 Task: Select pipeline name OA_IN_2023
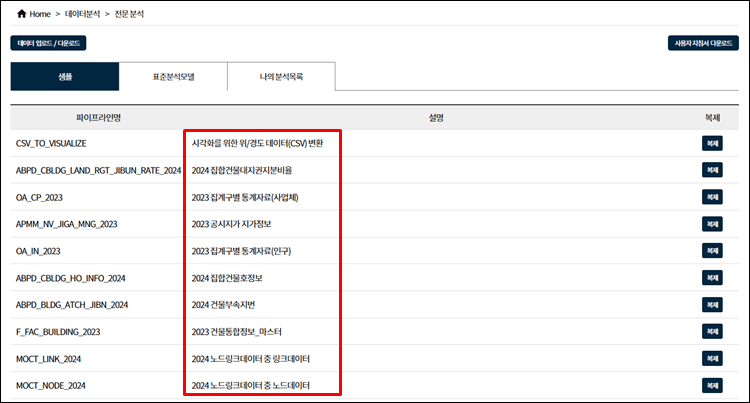pyautogui.click(x=38, y=251)
